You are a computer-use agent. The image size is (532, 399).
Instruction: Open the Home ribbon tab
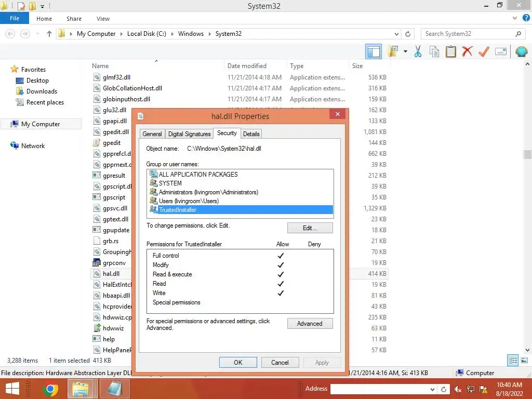tap(44, 19)
